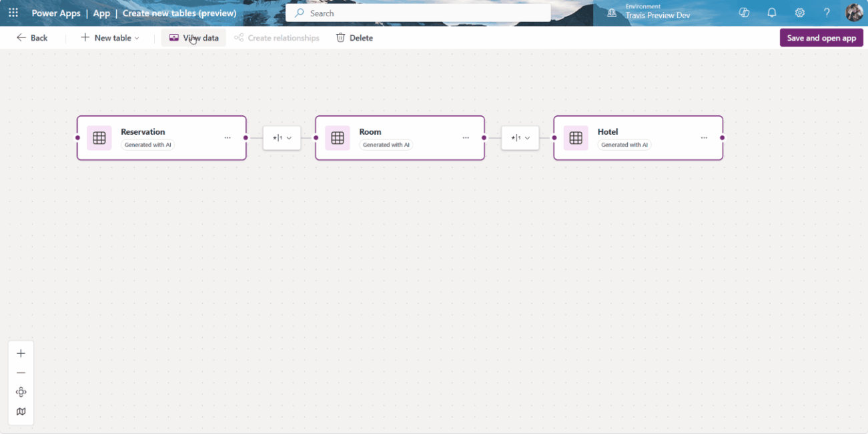This screenshot has height=434, width=868.
Task: Click the Reservation table grid icon
Action: pyautogui.click(x=99, y=137)
